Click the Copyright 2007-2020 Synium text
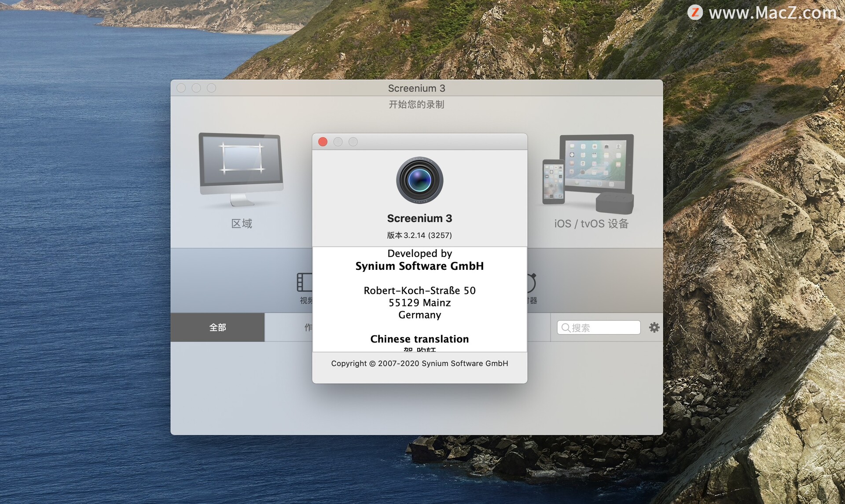Viewport: 845px width, 504px height. click(x=419, y=364)
